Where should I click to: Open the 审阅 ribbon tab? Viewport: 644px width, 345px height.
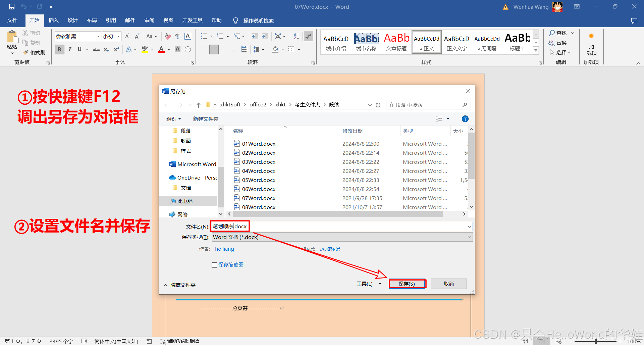(x=149, y=20)
